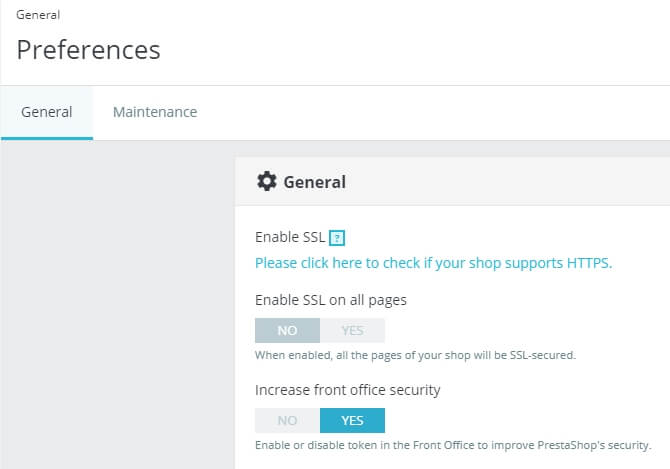Click the help icon next to Enable SSL
670x469 pixels.
[338, 238]
